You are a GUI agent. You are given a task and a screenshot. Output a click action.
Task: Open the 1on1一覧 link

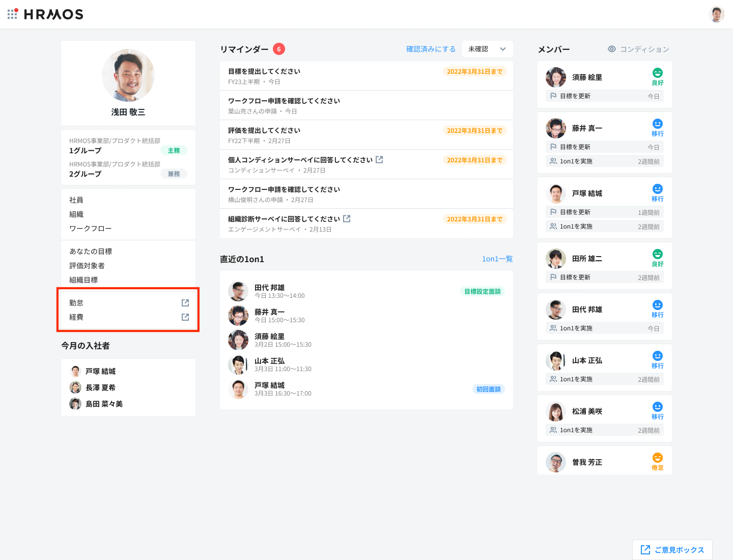coord(497,259)
